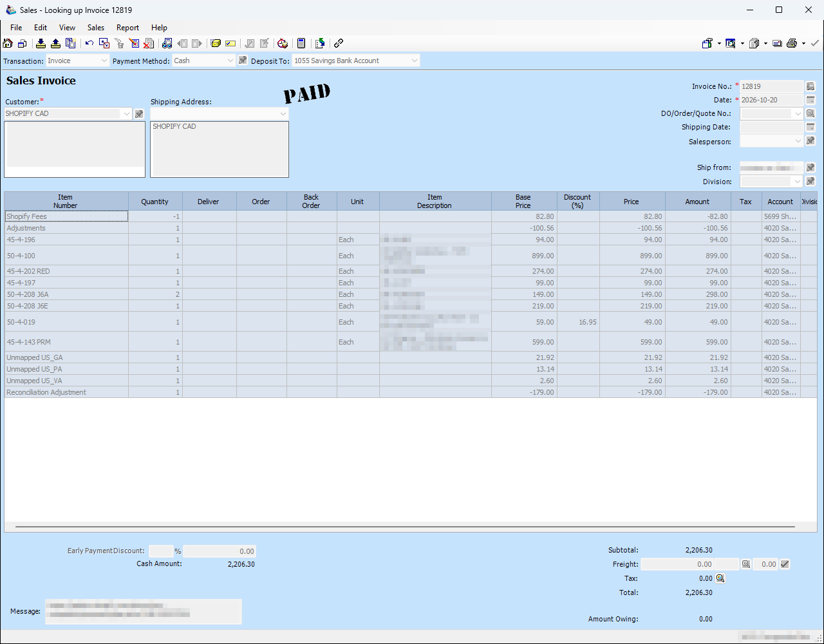Open the Report menu

click(x=127, y=28)
